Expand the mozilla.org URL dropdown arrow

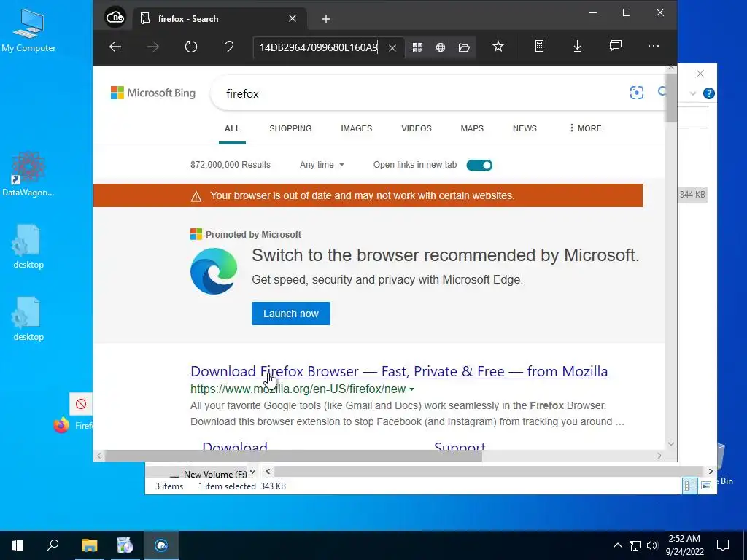click(411, 389)
